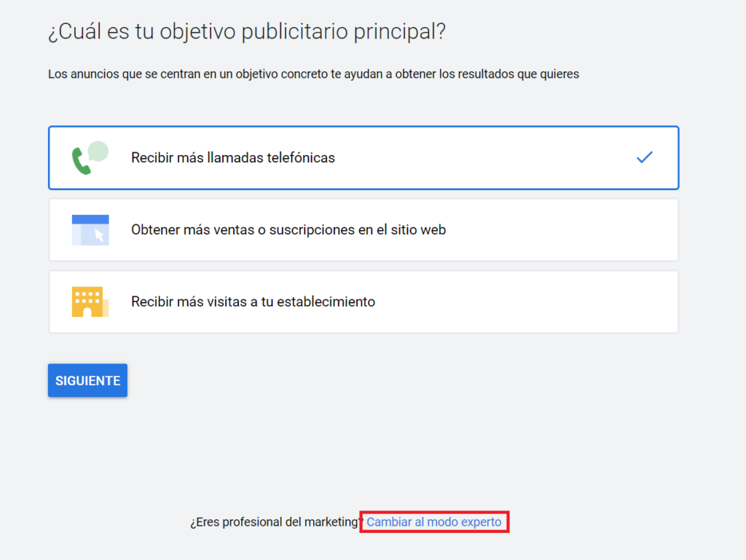Image resolution: width=746 pixels, height=560 pixels.
Task: Open 'Cambiar al modo experto' link
Action: (434, 522)
